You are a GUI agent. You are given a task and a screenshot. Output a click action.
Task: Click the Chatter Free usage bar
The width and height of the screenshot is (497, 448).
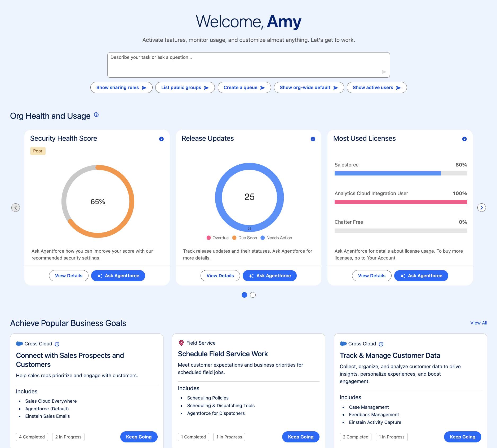401,231
